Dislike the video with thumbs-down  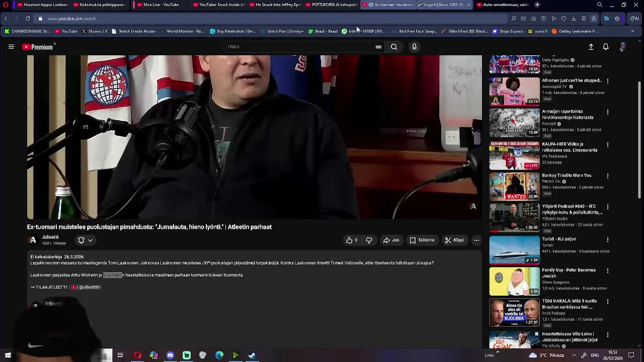[369, 240]
